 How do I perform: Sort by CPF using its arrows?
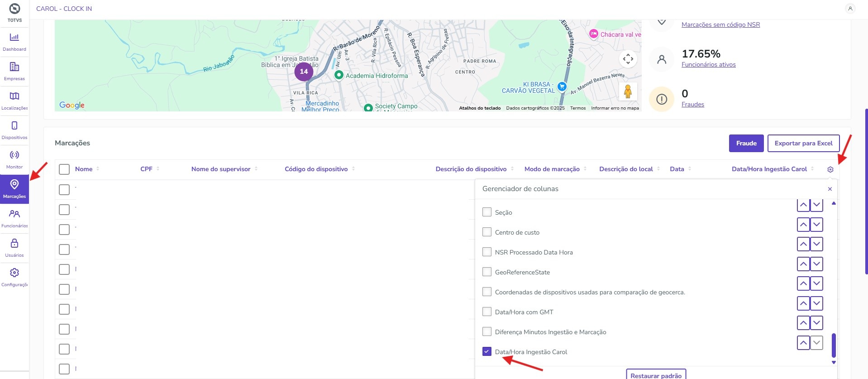[158, 169]
